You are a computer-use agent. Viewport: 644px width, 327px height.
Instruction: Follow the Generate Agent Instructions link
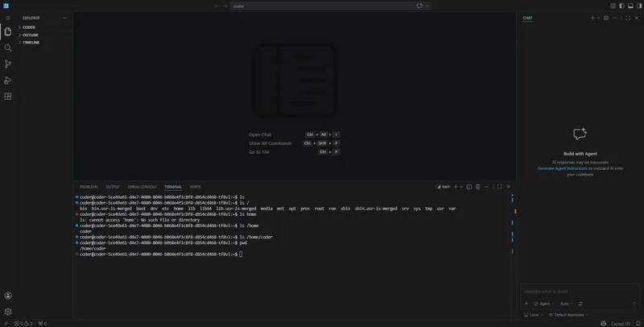click(x=562, y=168)
